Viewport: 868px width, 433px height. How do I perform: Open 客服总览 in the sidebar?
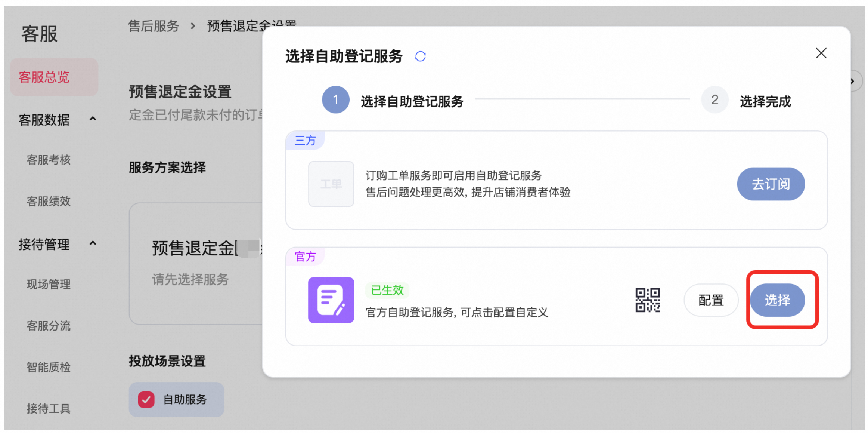[x=54, y=77]
